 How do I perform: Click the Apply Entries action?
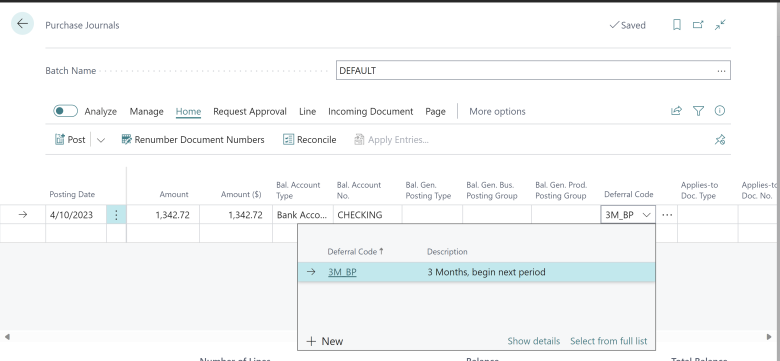pyautogui.click(x=391, y=140)
